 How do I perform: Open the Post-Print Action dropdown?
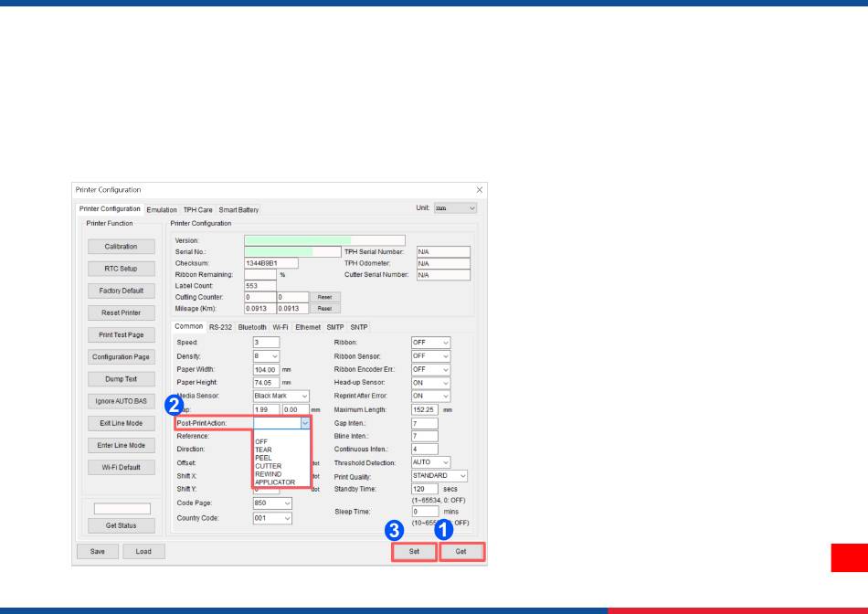pos(305,423)
